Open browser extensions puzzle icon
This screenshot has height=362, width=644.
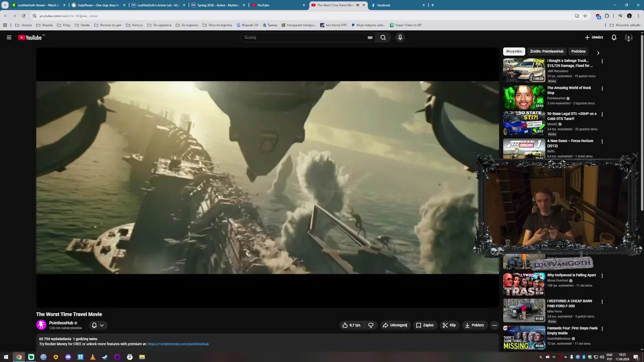click(x=607, y=16)
